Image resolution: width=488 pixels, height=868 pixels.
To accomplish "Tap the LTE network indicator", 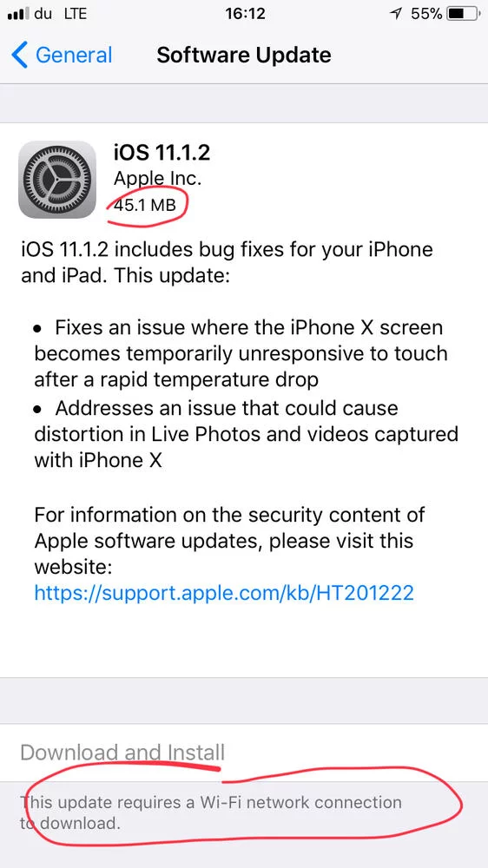I will (x=76, y=15).
